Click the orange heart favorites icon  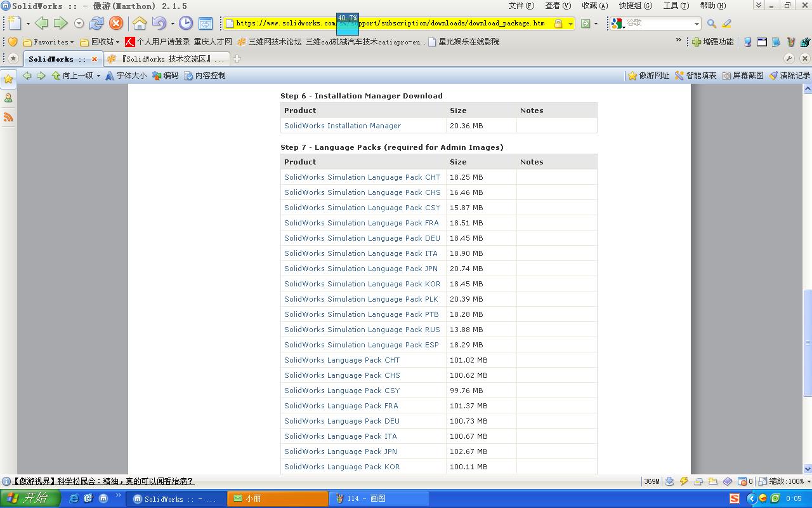tap(12, 42)
